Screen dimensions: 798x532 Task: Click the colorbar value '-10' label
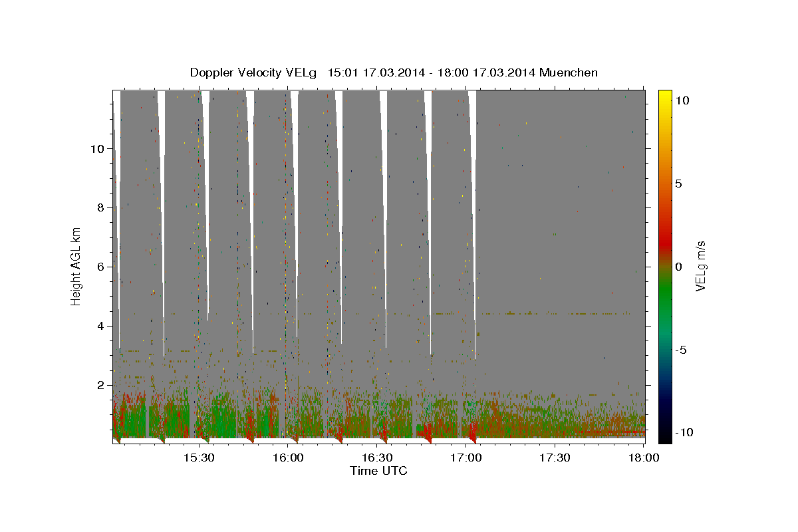pyautogui.click(x=684, y=432)
